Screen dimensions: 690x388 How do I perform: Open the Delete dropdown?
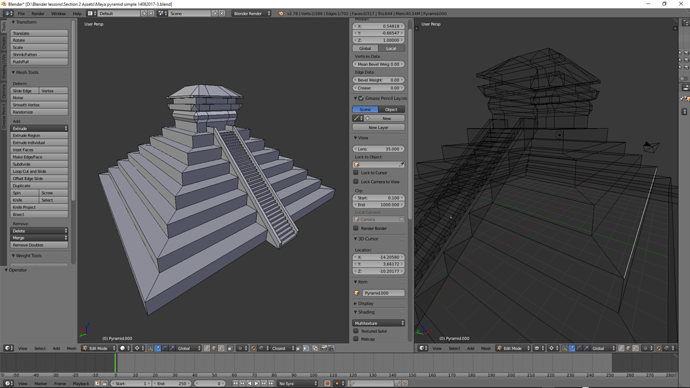[x=39, y=231]
